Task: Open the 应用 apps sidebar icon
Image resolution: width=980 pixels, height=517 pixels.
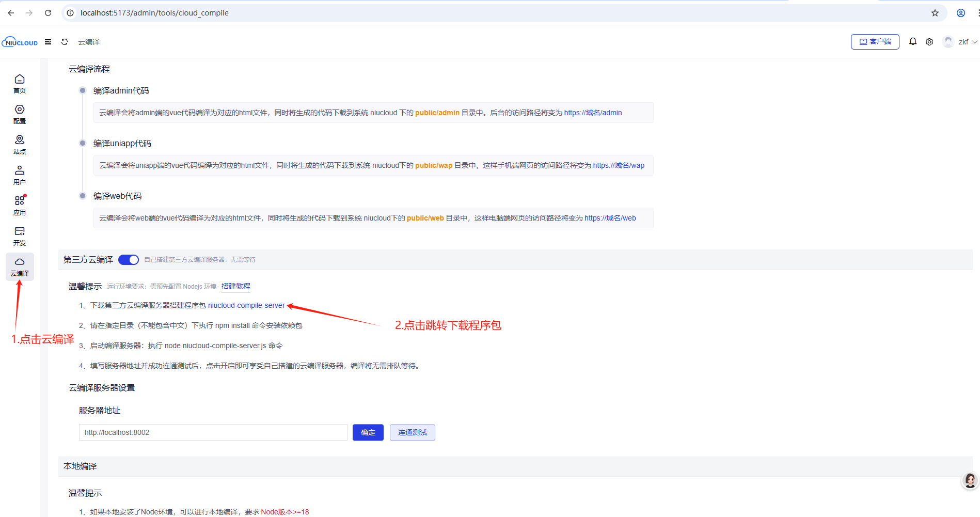Action: pyautogui.click(x=20, y=205)
